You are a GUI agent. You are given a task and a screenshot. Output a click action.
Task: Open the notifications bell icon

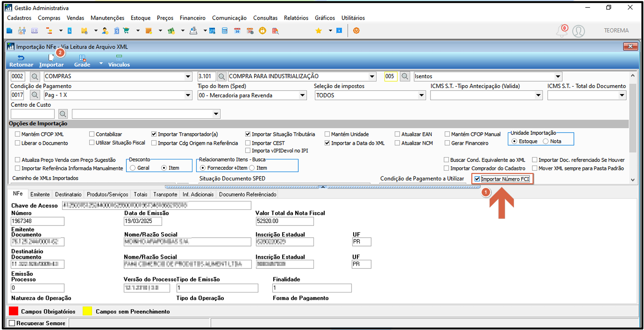pyautogui.click(x=561, y=31)
